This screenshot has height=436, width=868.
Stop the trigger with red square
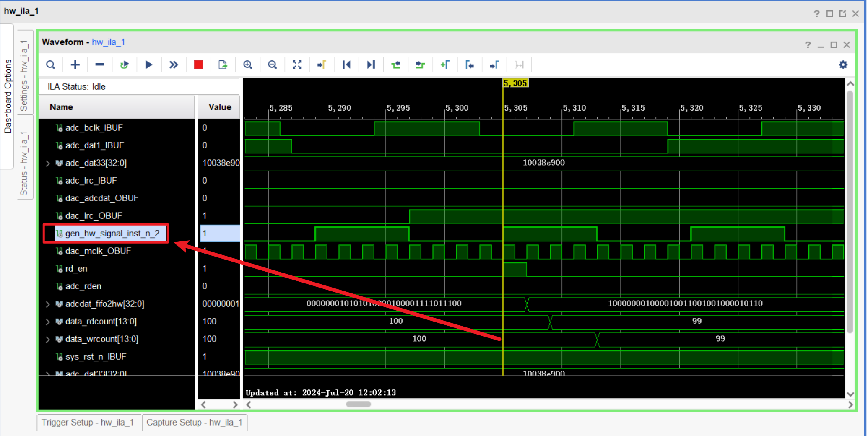click(198, 65)
